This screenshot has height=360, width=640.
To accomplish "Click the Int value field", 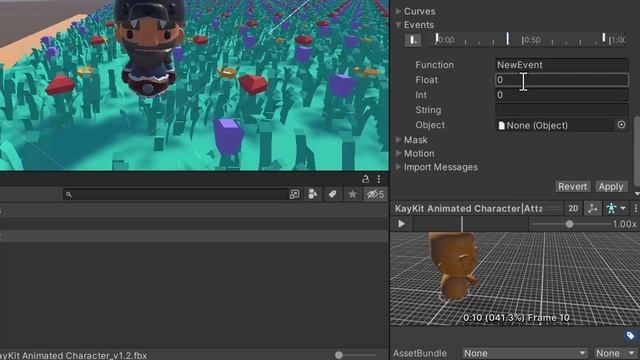I will 562,95.
